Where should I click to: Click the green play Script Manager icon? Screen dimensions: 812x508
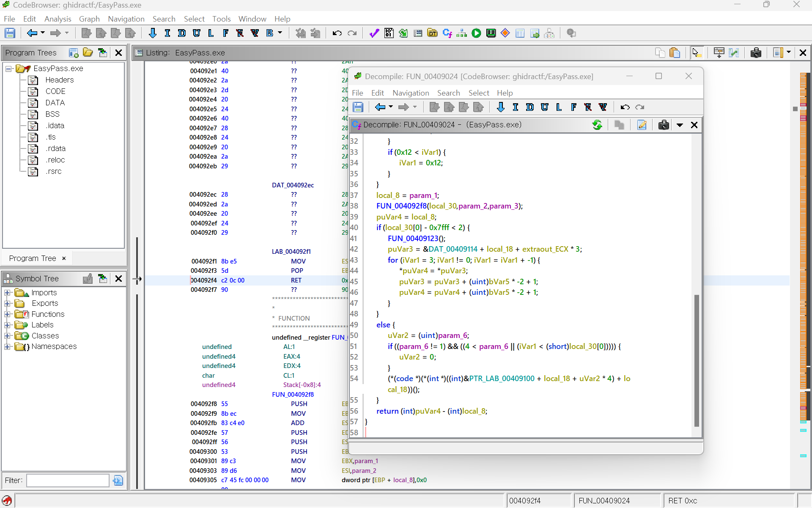[x=476, y=33]
